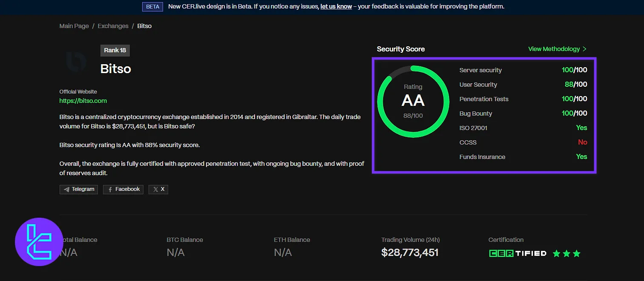644x281 pixels.
Task: Click the Rank 18 badge
Action: [115, 50]
